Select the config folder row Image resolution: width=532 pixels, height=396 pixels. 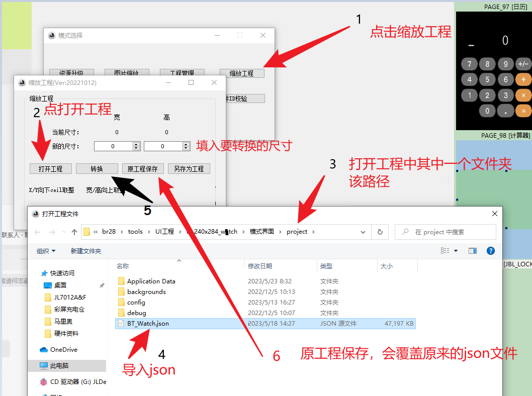tap(265, 303)
